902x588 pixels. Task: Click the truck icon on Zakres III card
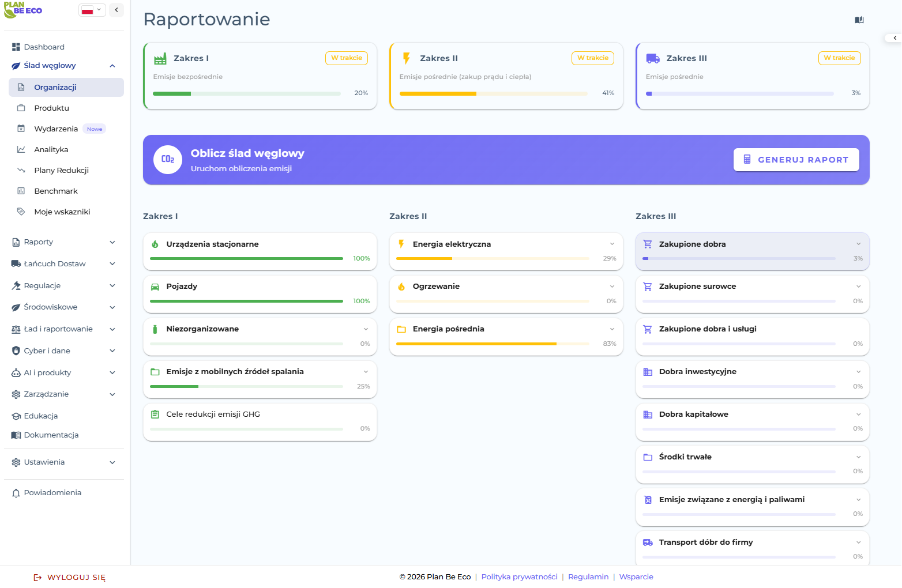coord(653,58)
